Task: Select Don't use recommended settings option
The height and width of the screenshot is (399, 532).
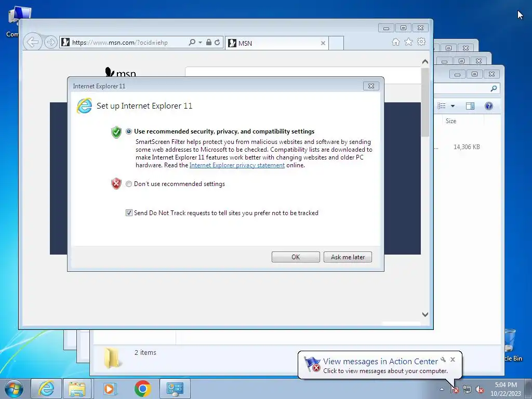Action: click(129, 184)
